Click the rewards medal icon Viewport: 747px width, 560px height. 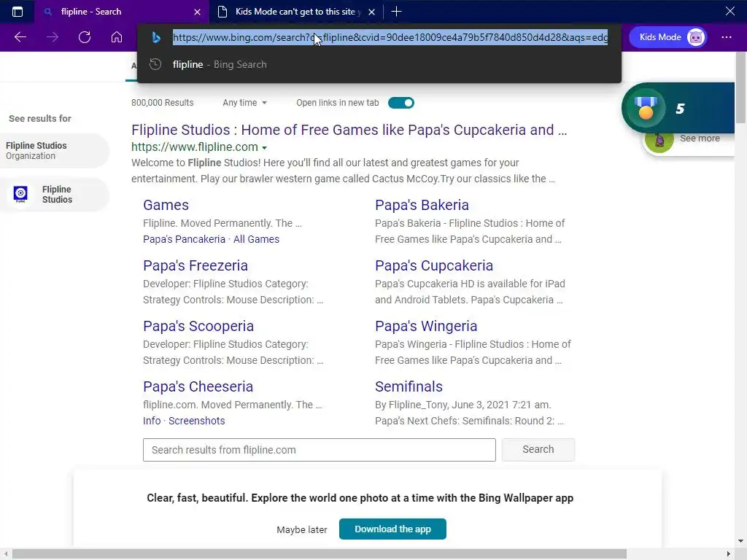[x=646, y=109]
